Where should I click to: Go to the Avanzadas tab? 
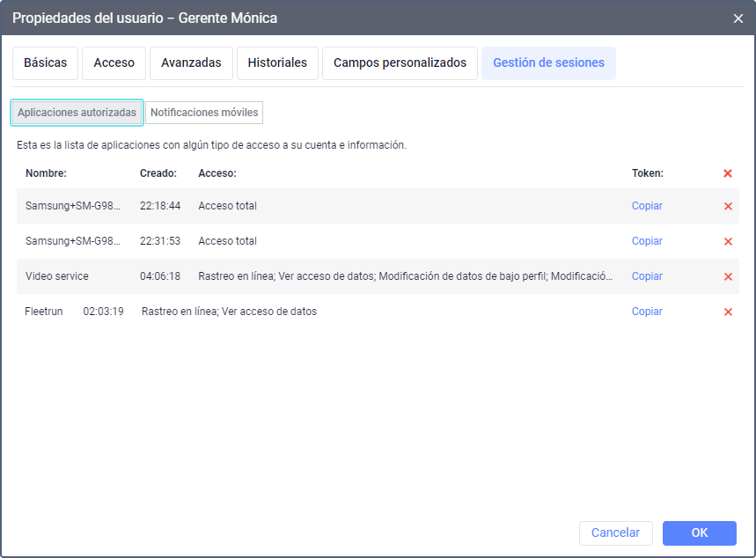pyautogui.click(x=191, y=63)
